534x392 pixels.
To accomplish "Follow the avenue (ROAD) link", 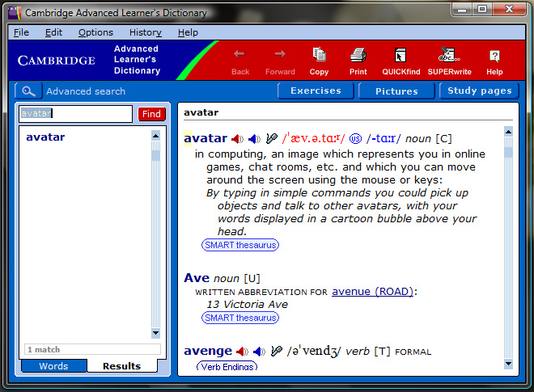I will [x=372, y=292].
